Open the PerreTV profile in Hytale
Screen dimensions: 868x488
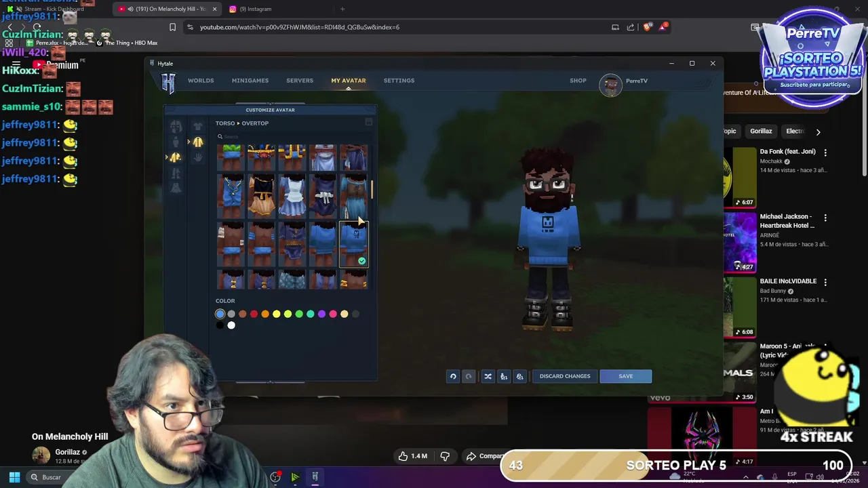click(x=624, y=84)
